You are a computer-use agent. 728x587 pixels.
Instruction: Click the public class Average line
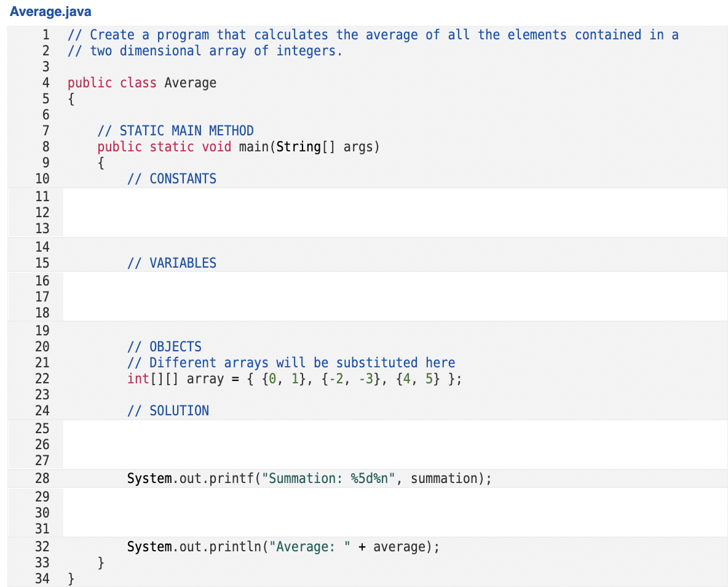pos(142,82)
